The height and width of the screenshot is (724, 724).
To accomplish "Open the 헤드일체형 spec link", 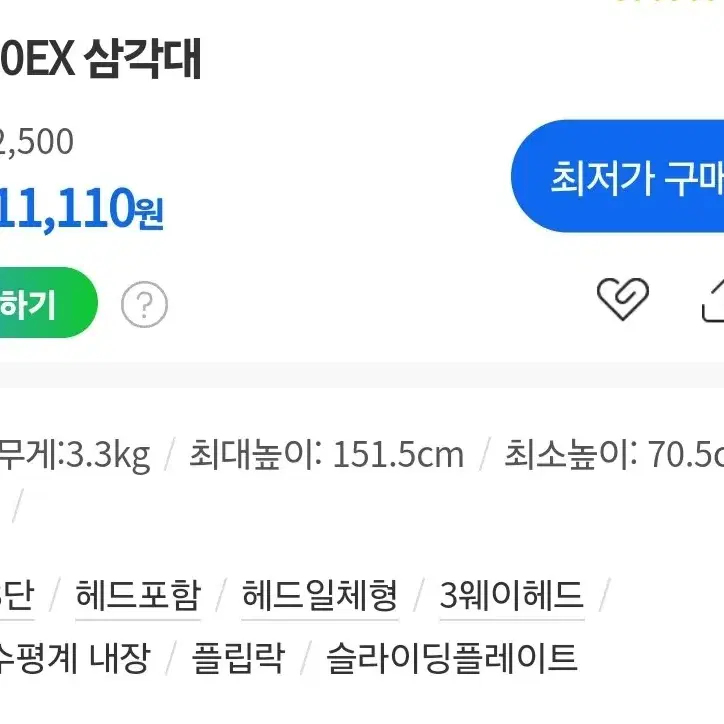I will click(x=320, y=595).
